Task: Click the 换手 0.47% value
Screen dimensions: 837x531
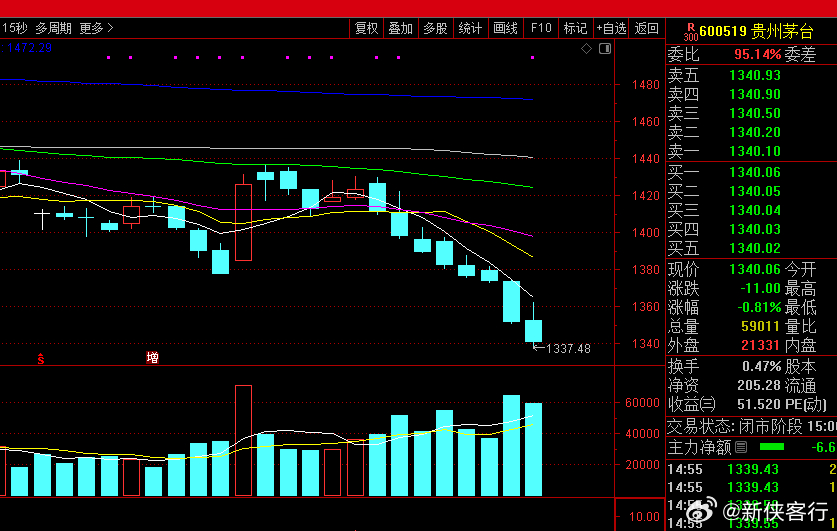Action: (762, 367)
